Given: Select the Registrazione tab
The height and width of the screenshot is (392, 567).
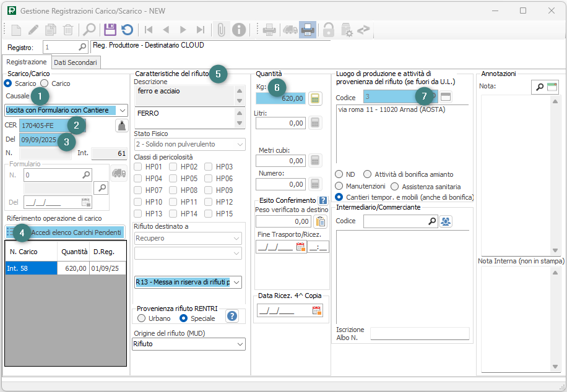Looking at the screenshot, I should (x=27, y=62).
